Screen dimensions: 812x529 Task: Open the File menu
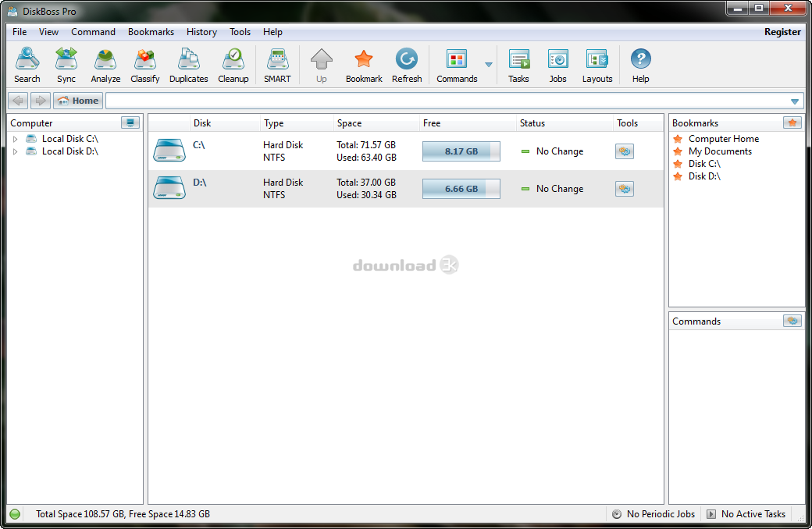[20, 31]
